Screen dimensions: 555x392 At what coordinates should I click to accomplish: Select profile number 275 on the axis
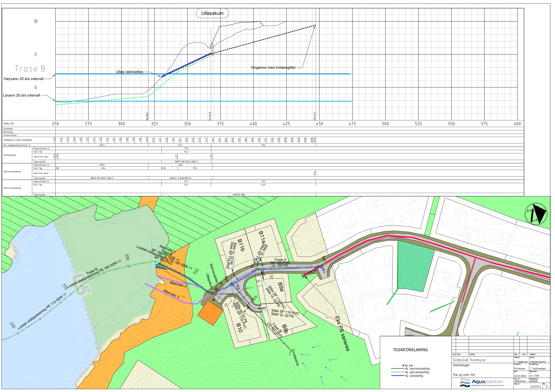[x=88, y=124]
